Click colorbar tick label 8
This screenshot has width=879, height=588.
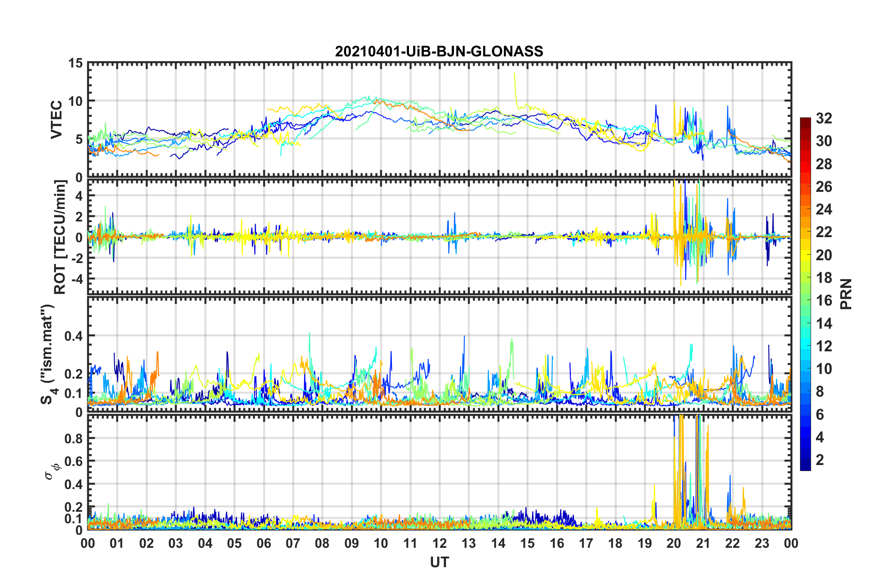tap(820, 392)
